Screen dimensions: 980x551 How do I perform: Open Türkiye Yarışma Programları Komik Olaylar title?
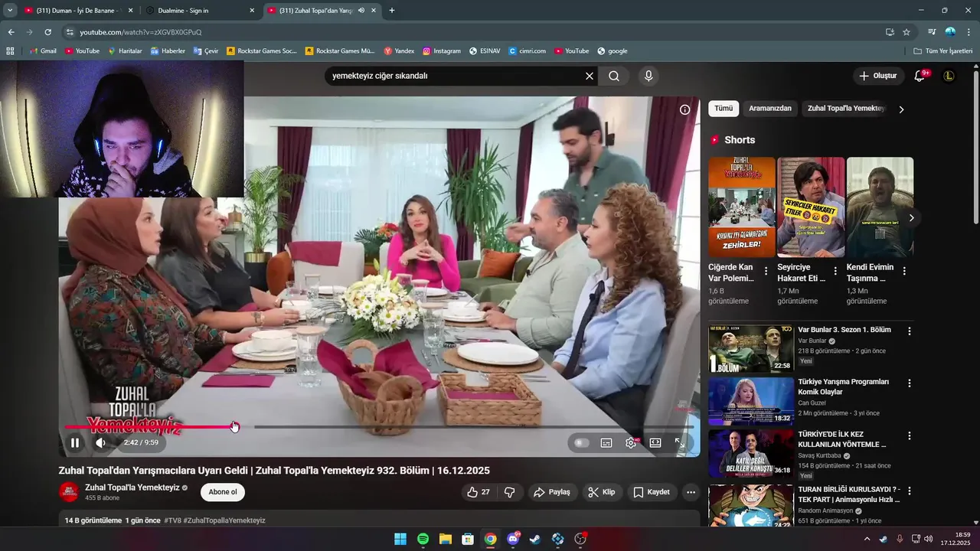point(843,386)
